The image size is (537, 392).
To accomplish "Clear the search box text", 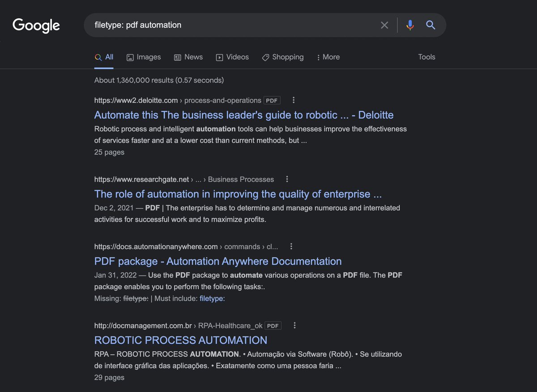I will point(384,25).
